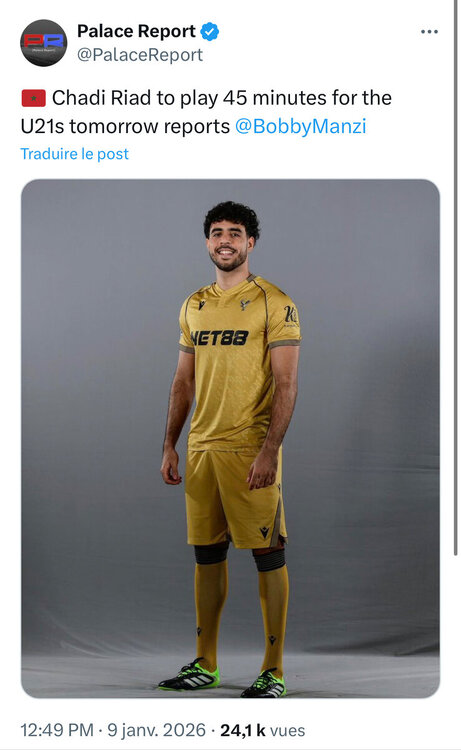Click Traduire le post
This screenshot has width=461, height=750.
tap(75, 154)
